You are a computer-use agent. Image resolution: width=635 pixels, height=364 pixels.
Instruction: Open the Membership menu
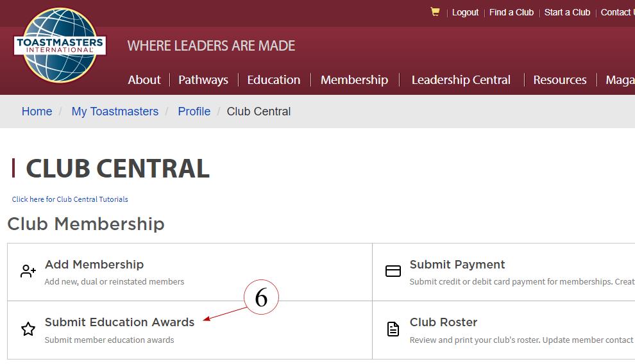(x=354, y=79)
